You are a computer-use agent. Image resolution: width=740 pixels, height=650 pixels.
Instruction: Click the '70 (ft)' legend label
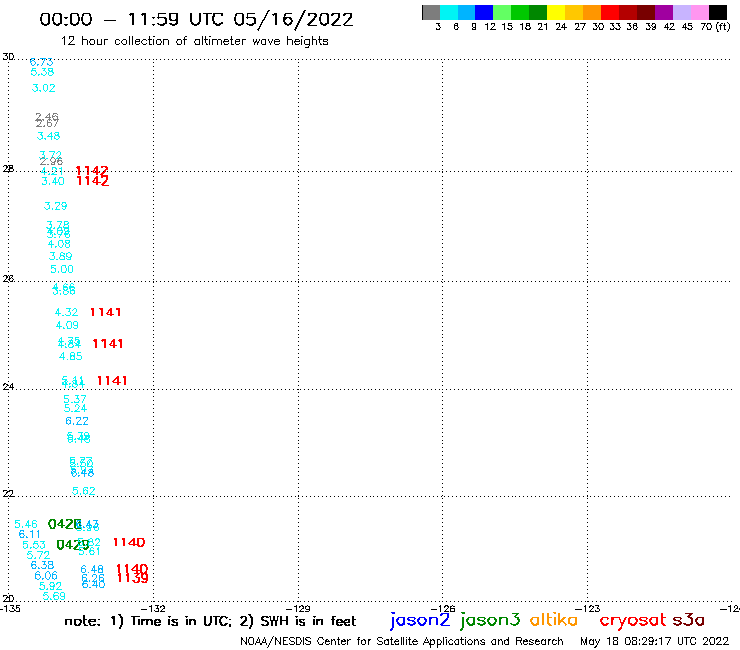point(715,27)
